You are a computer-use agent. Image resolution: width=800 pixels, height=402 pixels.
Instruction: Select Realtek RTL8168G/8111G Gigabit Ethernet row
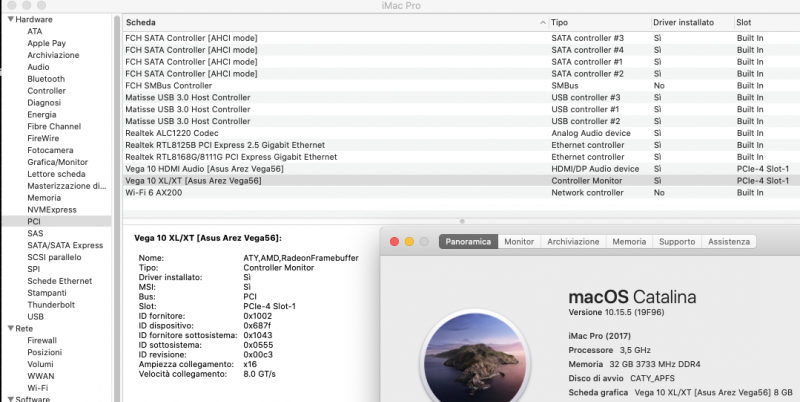pos(461,157)
